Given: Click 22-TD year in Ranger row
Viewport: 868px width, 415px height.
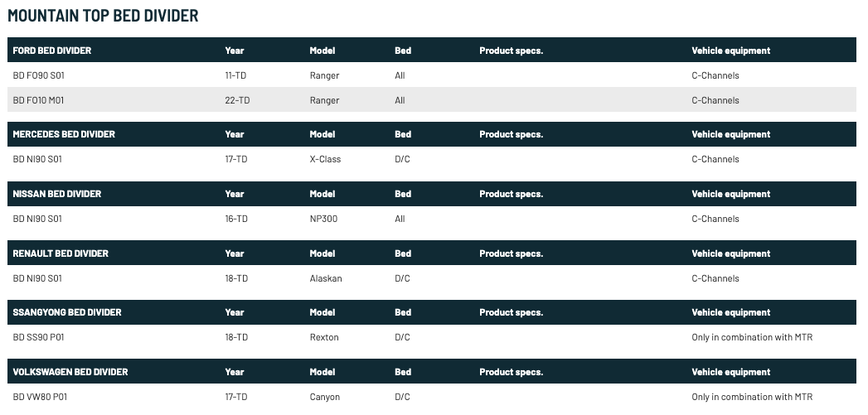Looking at the screenshot, I should pyautogui.click(x=237, y=100).
